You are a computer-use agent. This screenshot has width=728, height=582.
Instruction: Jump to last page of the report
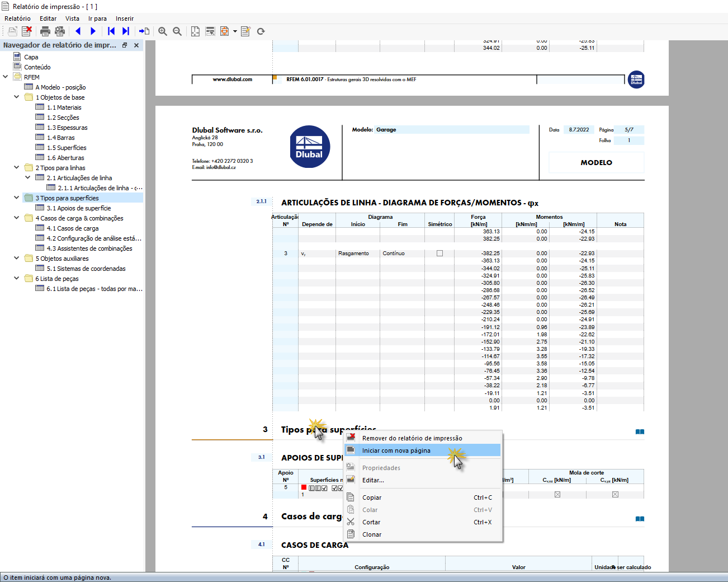coord(126,31)
